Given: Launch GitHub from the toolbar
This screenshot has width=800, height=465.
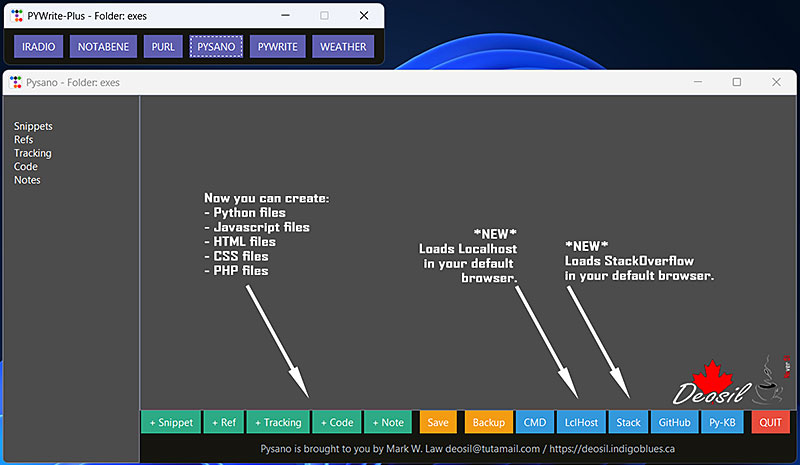Looking at the screenshot, I should [x=675, y=422].
